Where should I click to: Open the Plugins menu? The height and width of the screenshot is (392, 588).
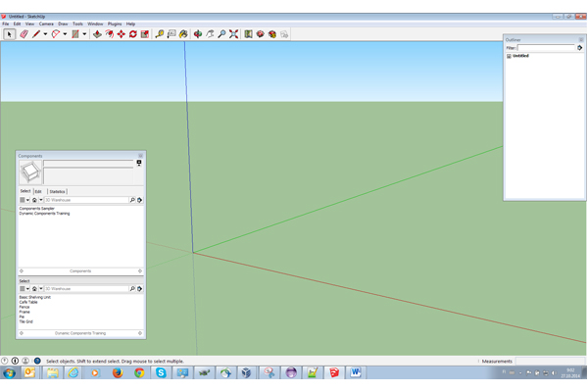coord(116,24)
